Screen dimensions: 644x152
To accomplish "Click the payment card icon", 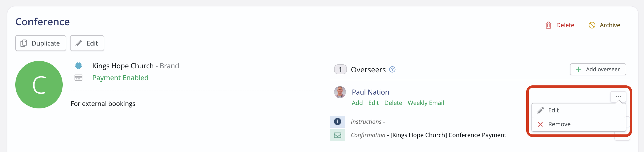I will 78,78.
